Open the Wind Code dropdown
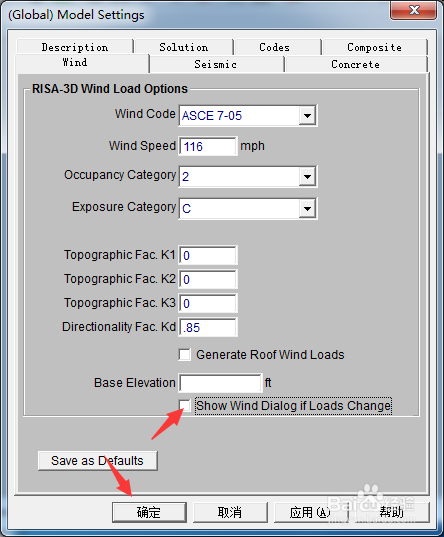This screenshot has height=537, width=444. [307, 116]
